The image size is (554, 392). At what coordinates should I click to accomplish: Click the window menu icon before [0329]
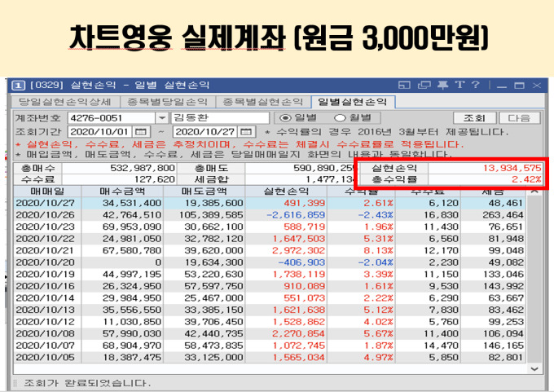(18, 85)
